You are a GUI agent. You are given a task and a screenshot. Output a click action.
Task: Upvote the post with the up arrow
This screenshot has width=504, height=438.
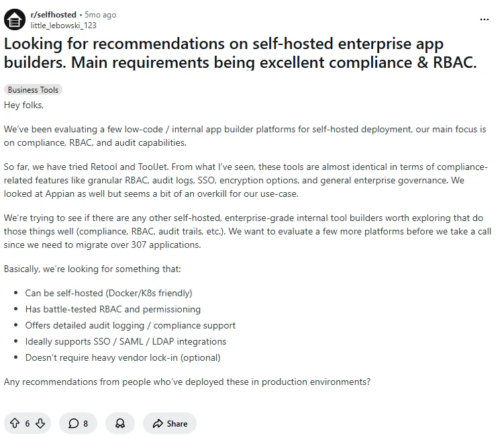coord(15,423)
